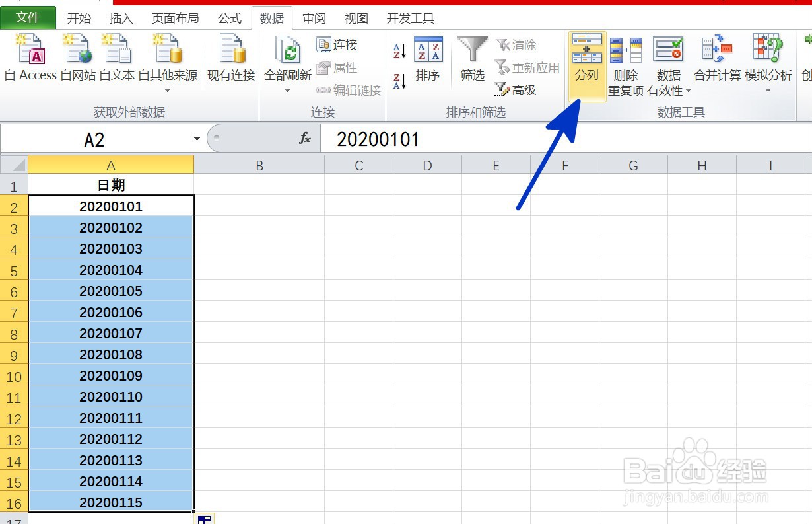This screenshot has width=812, height=524.
Task: Click cell containing 20200105
Action: tap(111, 291)
